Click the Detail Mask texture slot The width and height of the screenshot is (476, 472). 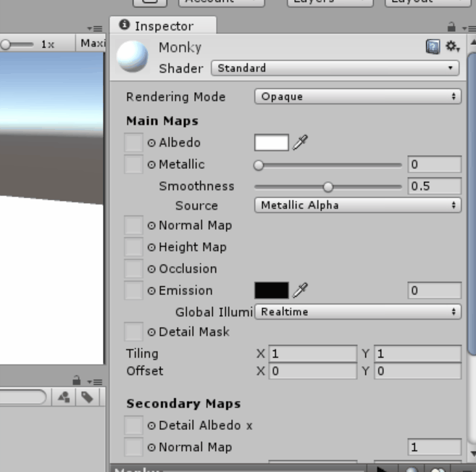coord(133,331)
